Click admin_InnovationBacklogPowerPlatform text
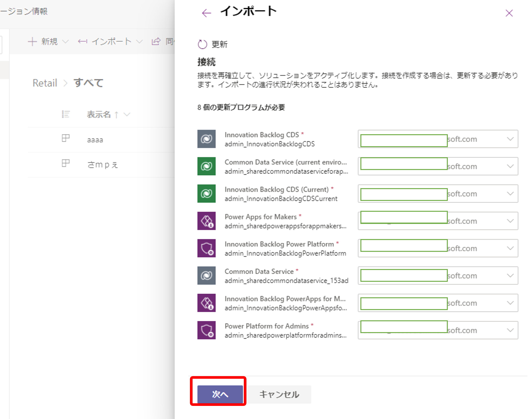This screenshot has height=419, width=532. click(285, 253)
